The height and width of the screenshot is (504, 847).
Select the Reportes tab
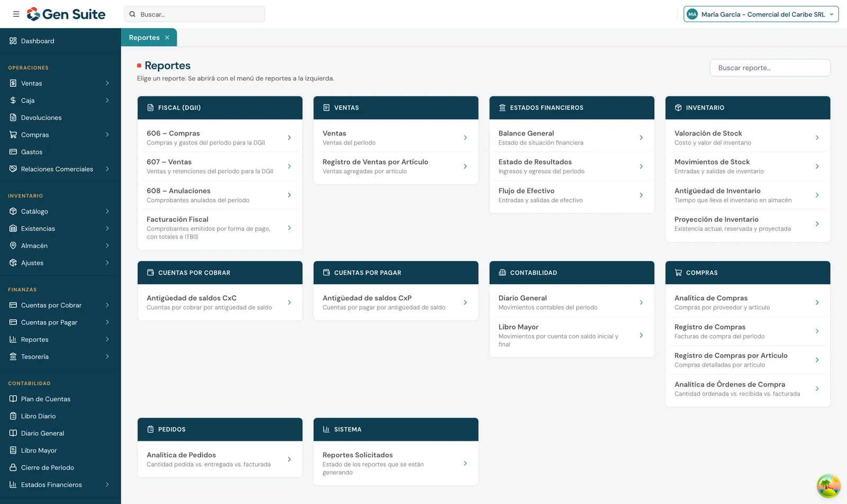[144, 38]
